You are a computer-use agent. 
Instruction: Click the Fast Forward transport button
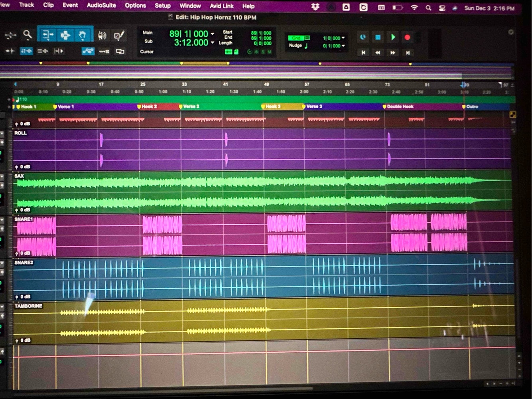(392, 52)
